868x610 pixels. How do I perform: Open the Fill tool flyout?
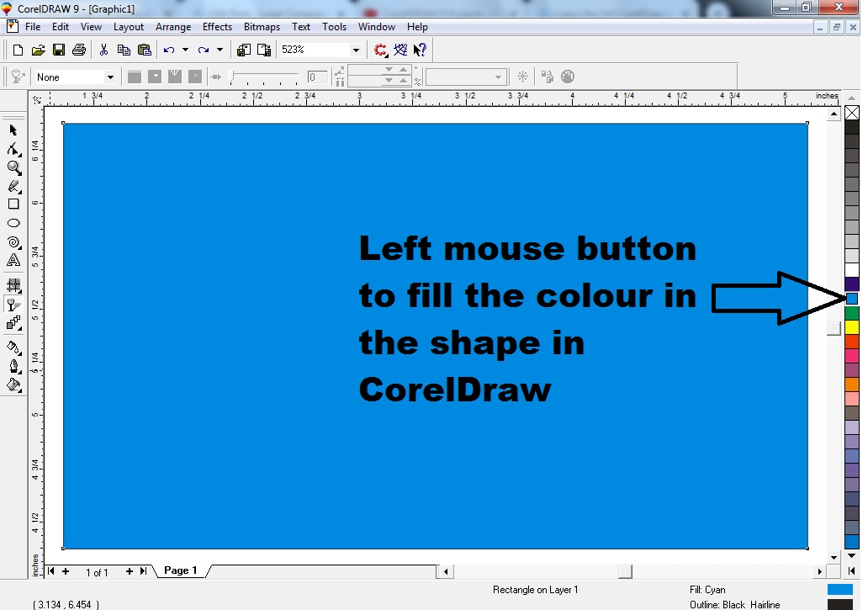click(x=13, y=385)
